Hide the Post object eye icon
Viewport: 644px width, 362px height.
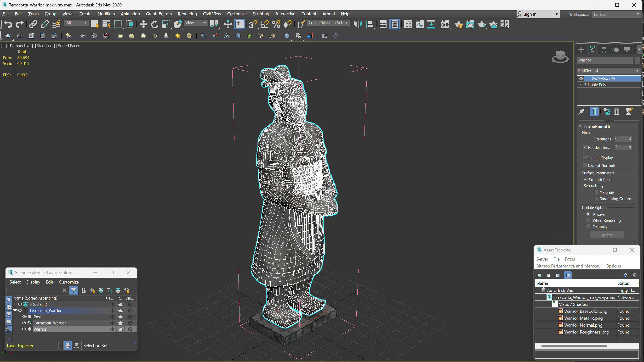(x=24, y=317)
